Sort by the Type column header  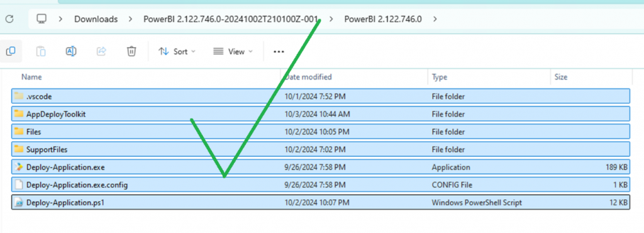[440, 77]
